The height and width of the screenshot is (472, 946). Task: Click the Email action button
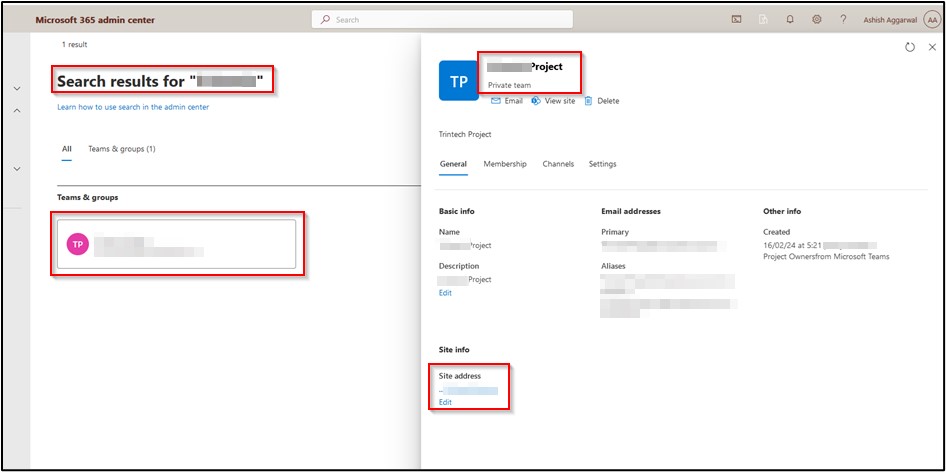tap(507, 101)
